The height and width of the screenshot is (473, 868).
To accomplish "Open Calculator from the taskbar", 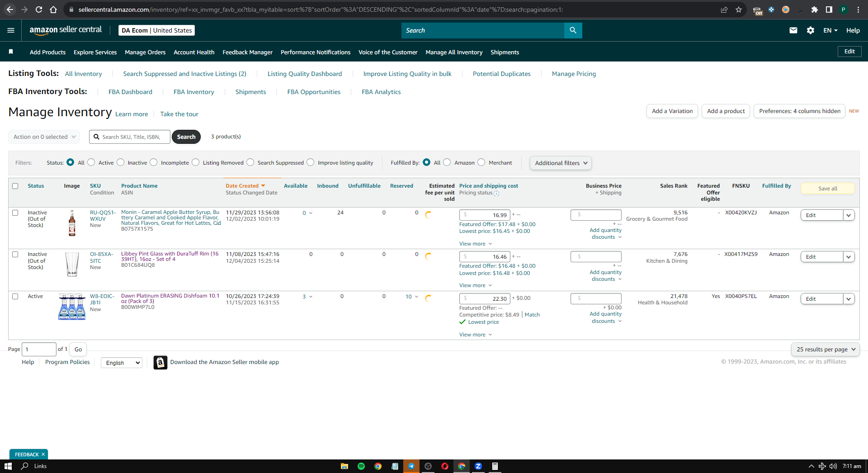I will (495, 466).
